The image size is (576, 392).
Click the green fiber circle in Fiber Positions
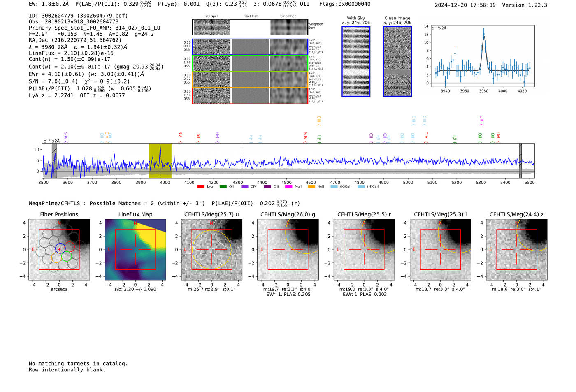pos(67,256)
